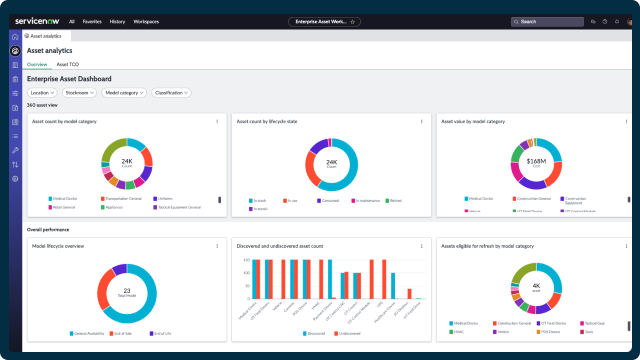
Task: Open the Model category filter dropdown
Action: click(124, 93)
